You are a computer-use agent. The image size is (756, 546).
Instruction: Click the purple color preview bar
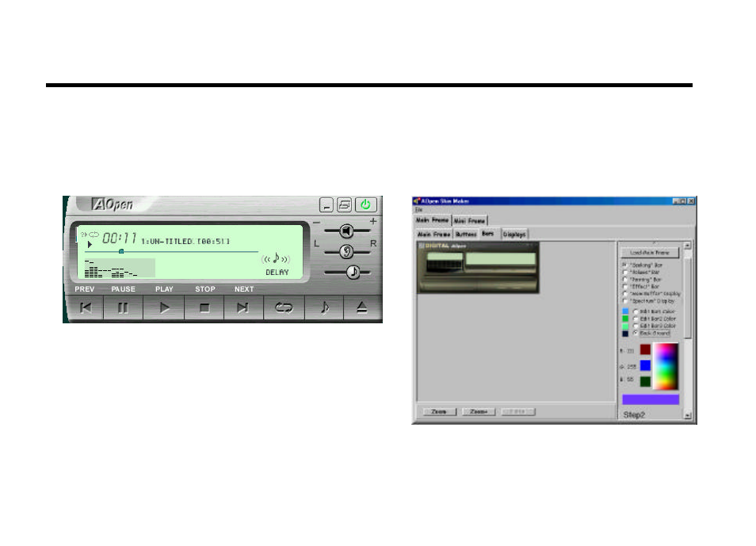tap(651, 399)
